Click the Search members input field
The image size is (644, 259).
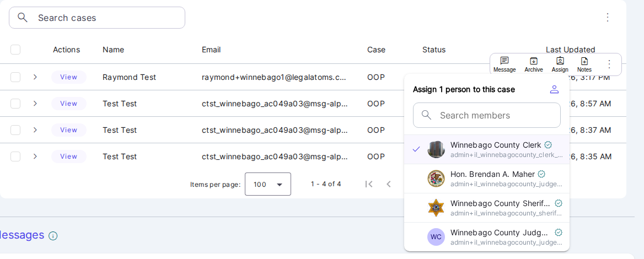[x=487, y=115]
